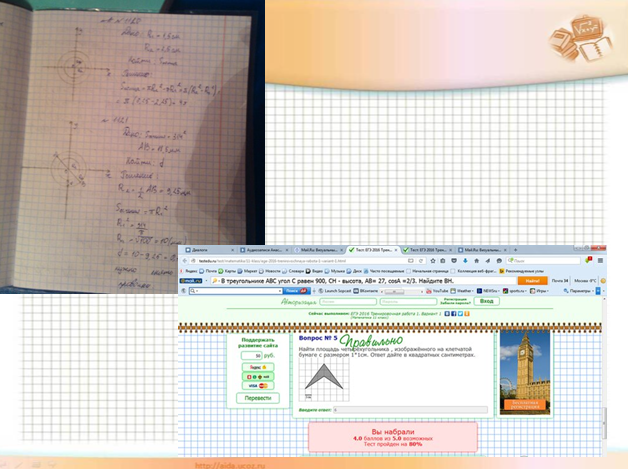Focus the browser search box near toolbar icons
The image size is (628, 469).
tap(543, 261)
